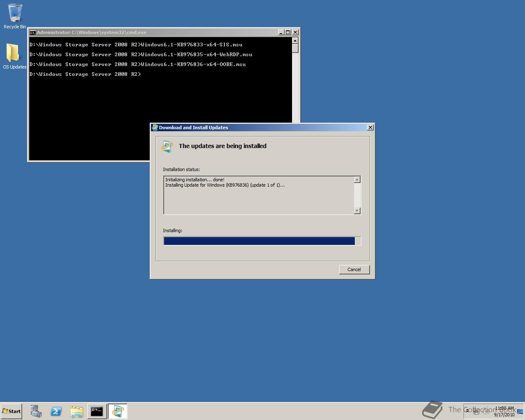
Task: Open the Recycle Bin
Action: [14, 12]
